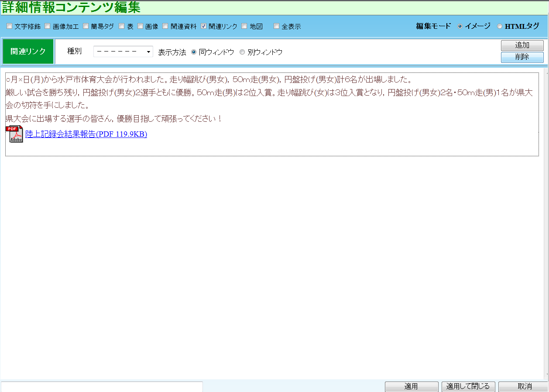Uncheck the 関連リンク checkbox
This screenshot has height=392, width=549.
[204, 26]
